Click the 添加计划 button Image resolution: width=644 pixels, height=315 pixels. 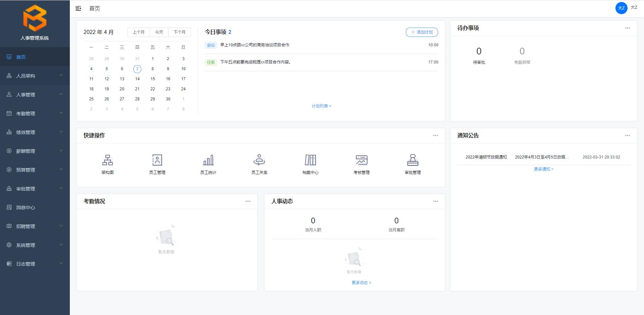click(422, 32)
